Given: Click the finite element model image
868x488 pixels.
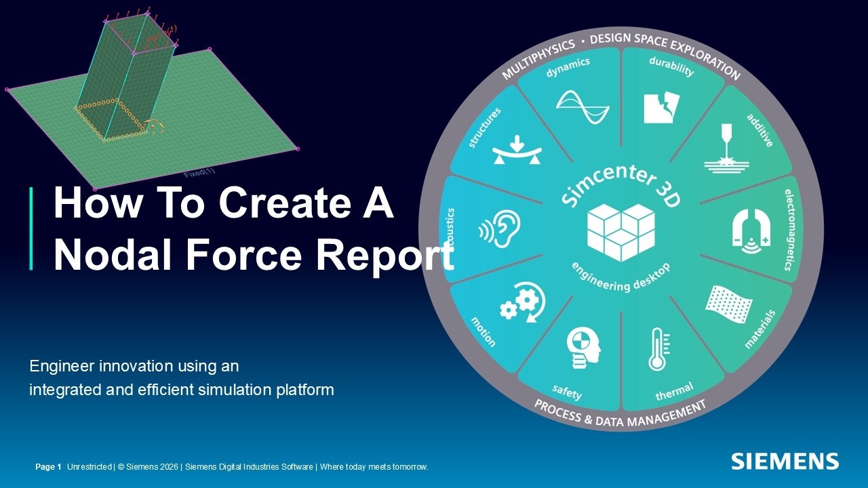Looking at the screenshot, I should pyautogui.click(x=153, y=100).
